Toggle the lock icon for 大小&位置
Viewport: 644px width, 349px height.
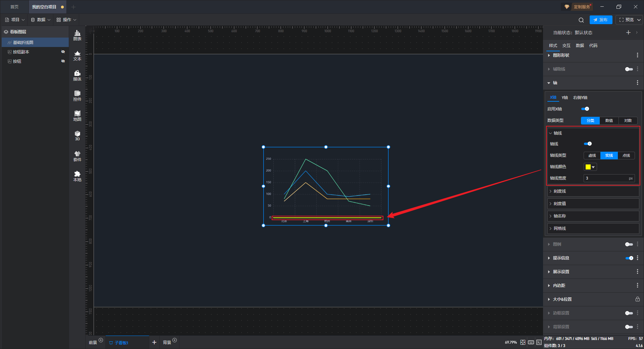point(637,299)
